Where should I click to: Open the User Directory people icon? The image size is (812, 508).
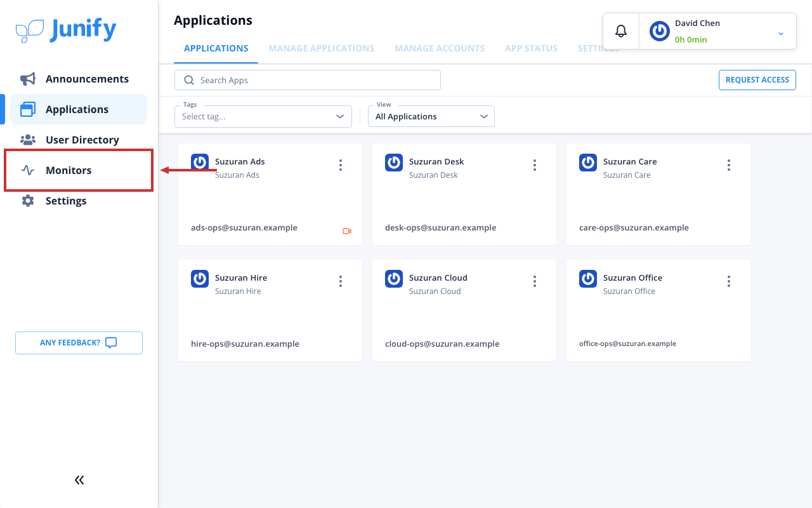tap(28, 140)
